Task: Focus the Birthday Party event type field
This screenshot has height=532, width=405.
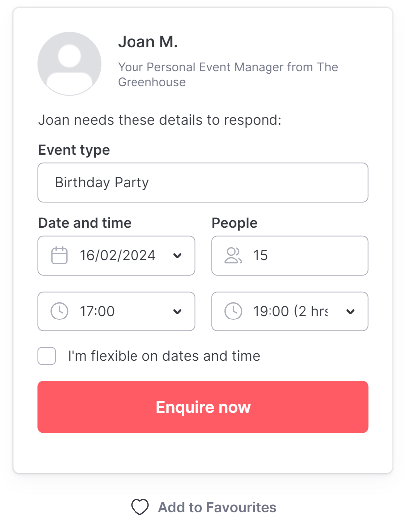Action: 203,183
